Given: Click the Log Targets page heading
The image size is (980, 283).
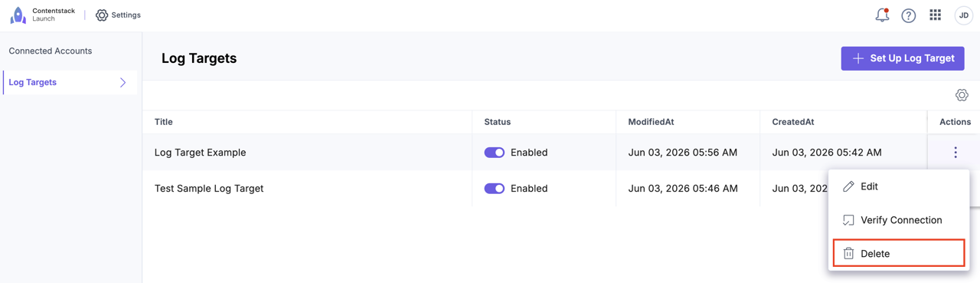Looking at the screenshot, I should pos(199,58).
